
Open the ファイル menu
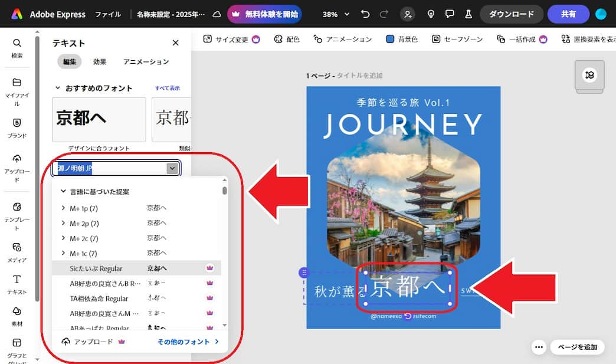[x=109, y=14]
